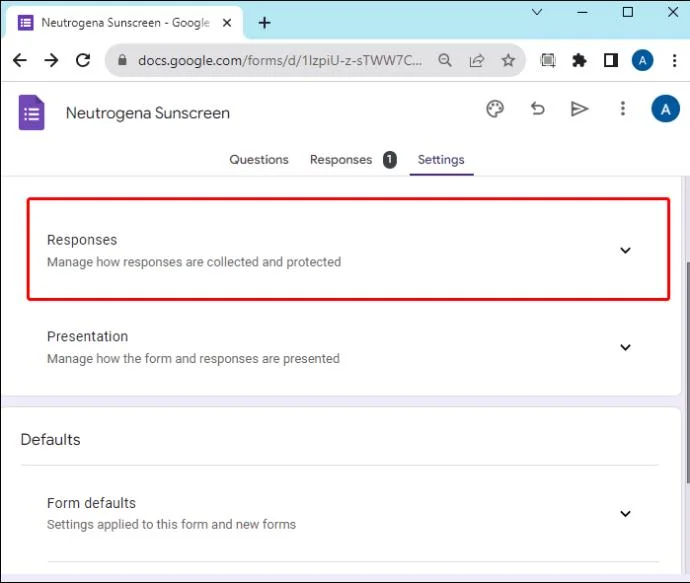This screenshot has width=690, height=583.
Task: Expand the Form defaults chevron
Action: pos(625,513)
